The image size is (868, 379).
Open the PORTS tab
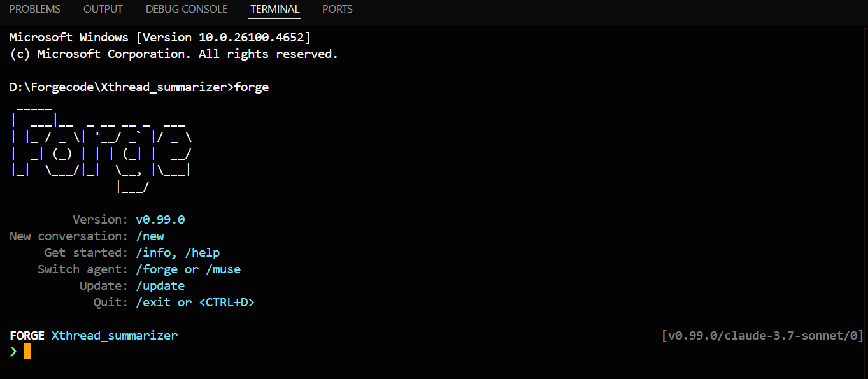coord(337,9)
